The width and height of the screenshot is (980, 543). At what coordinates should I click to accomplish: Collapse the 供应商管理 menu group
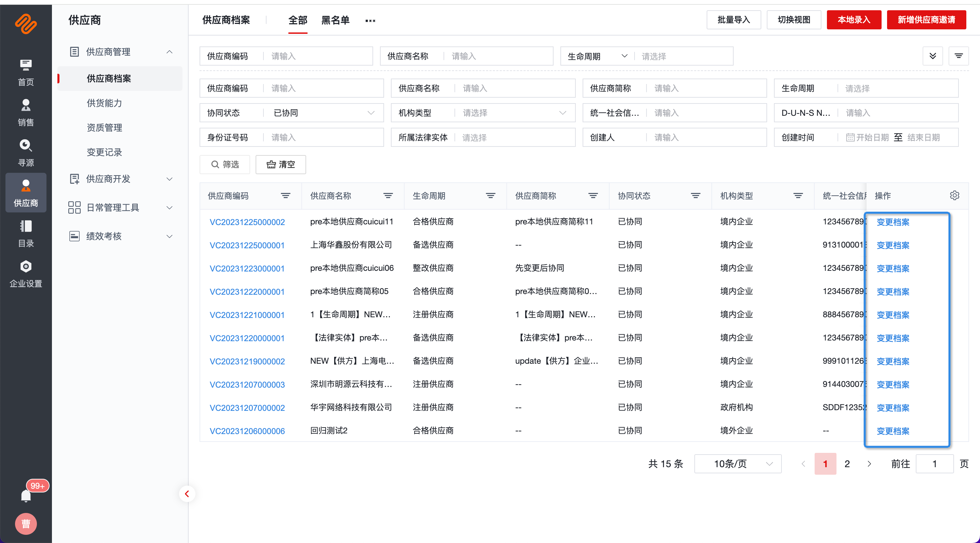click(x=170, y=52)
